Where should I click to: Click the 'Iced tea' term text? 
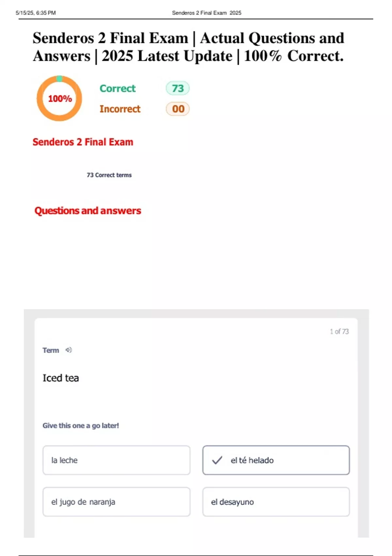point(61,378)
